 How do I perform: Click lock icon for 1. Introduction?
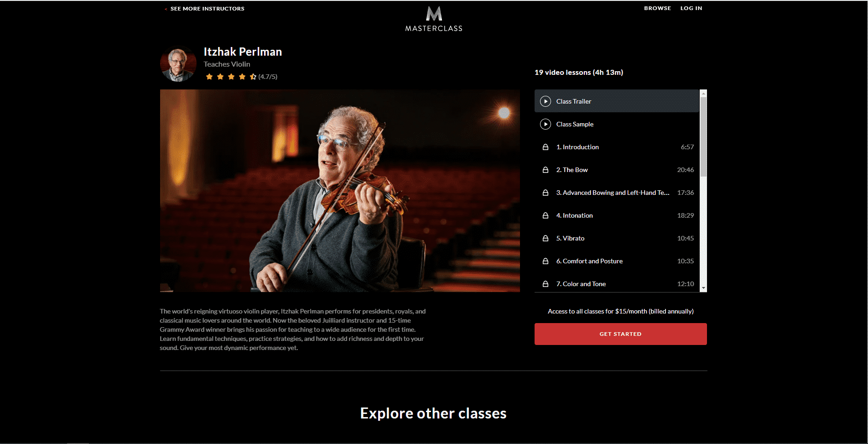click(545, 147)
